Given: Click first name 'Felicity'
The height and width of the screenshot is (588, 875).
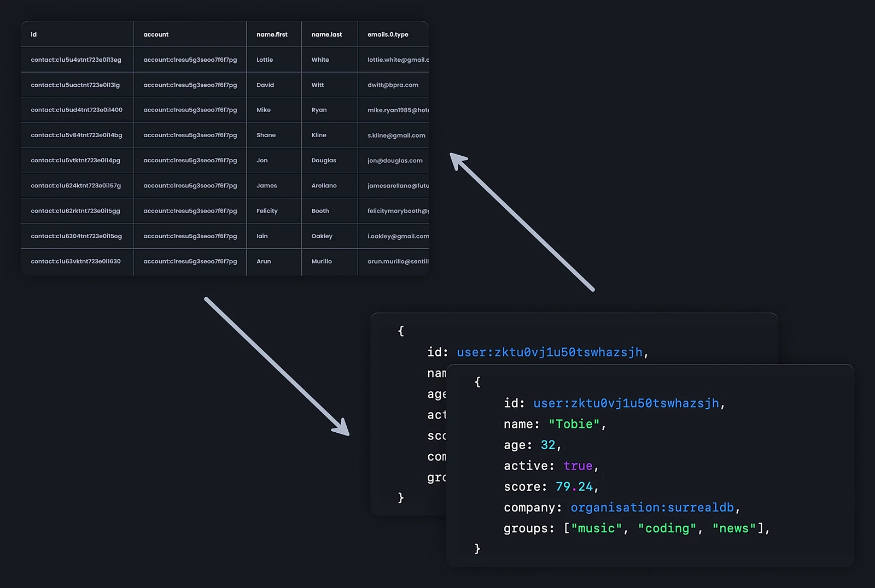Looking at the screenshot, I should [x=267, y=210].
